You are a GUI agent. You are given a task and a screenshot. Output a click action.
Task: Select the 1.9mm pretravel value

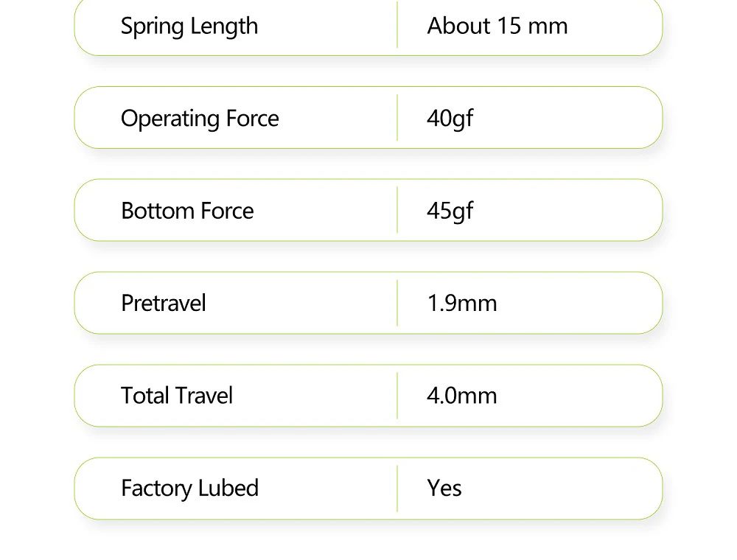(x=462, y=304)
